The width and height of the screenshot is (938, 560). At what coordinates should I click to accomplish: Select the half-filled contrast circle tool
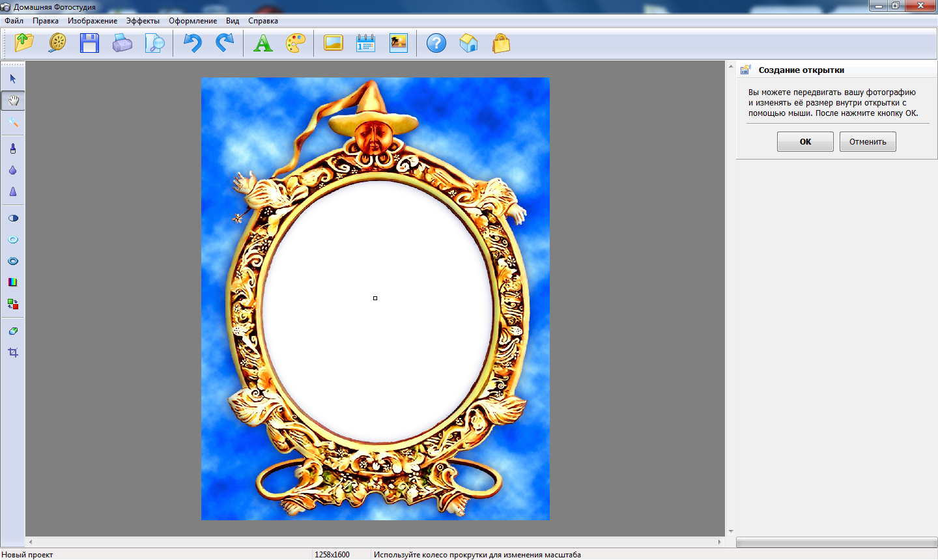(x=13, y=218)
